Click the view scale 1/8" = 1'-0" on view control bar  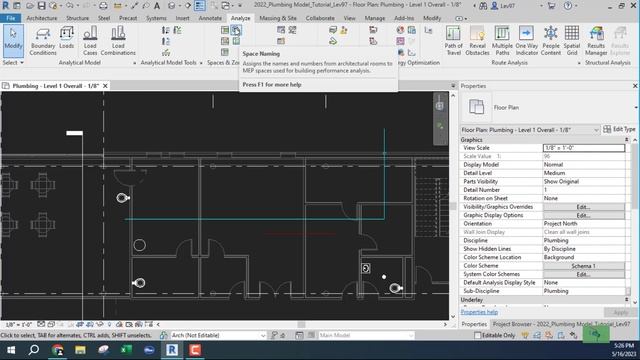pyautogui.click(x=18, y=324)
